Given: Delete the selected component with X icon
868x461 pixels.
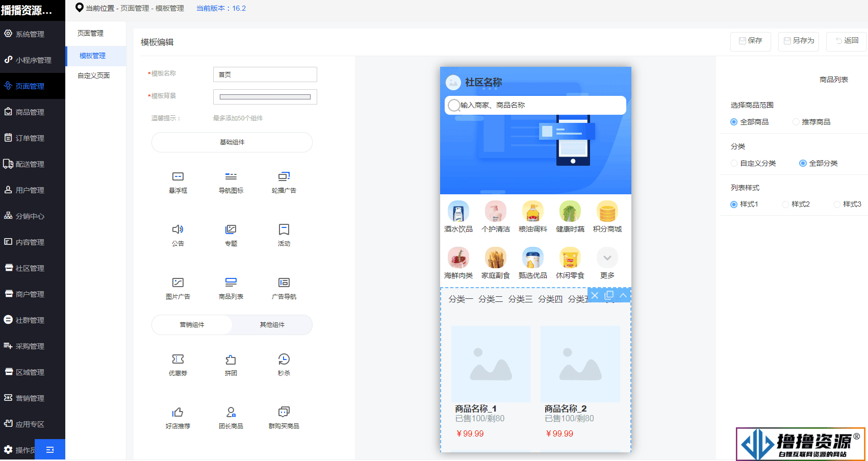Looking at the screenshot, I should click(x=595, y=295).
